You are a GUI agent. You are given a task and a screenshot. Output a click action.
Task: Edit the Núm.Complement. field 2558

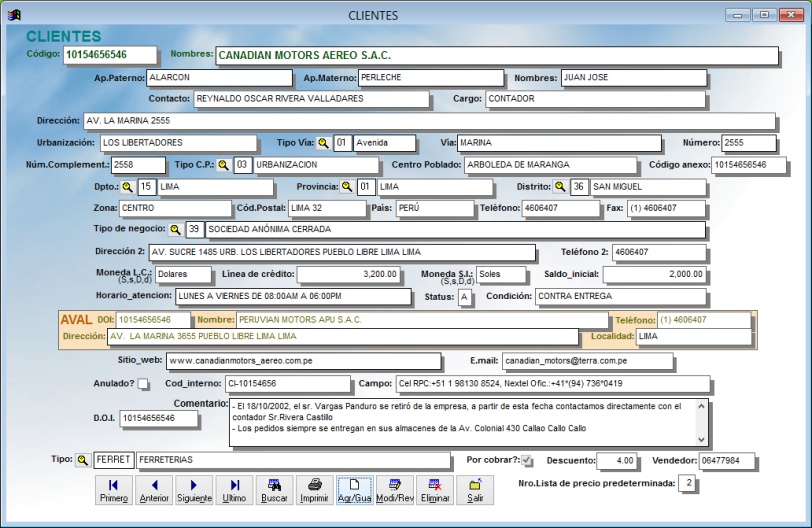(138, 165)
